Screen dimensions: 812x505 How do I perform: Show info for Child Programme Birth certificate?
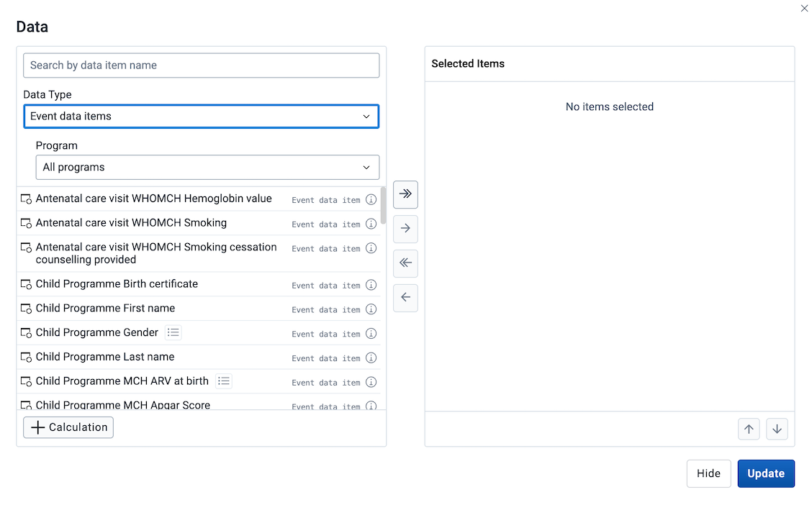(x=371, y=285)
